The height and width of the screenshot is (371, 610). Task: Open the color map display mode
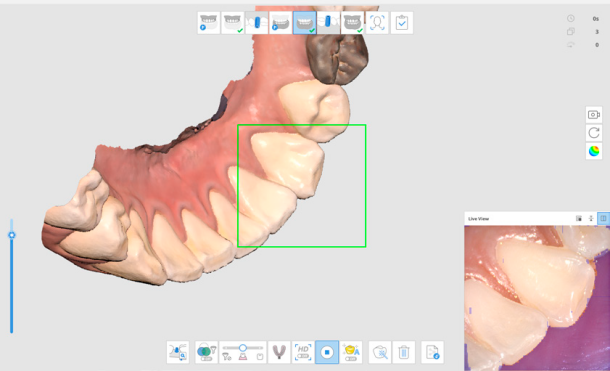coord(594,151)
